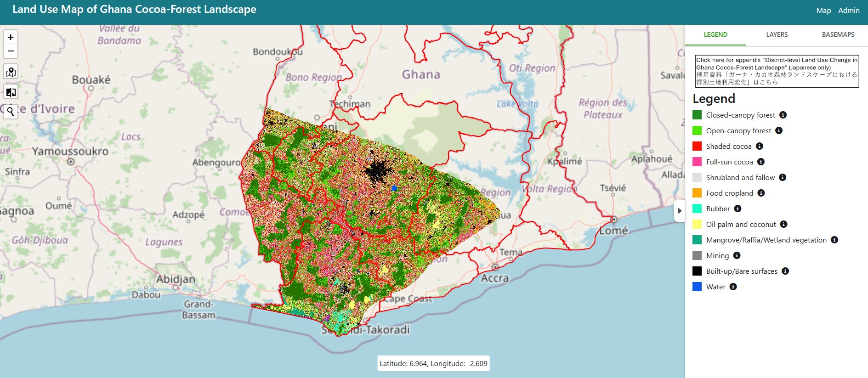Select the Legend tab
868x378 pixels.
715,34
